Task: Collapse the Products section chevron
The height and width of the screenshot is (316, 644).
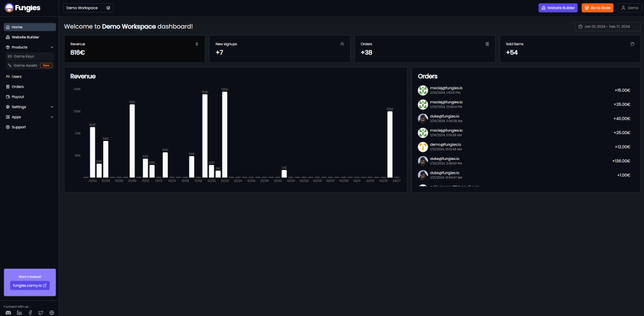Action: pos(52,47)
